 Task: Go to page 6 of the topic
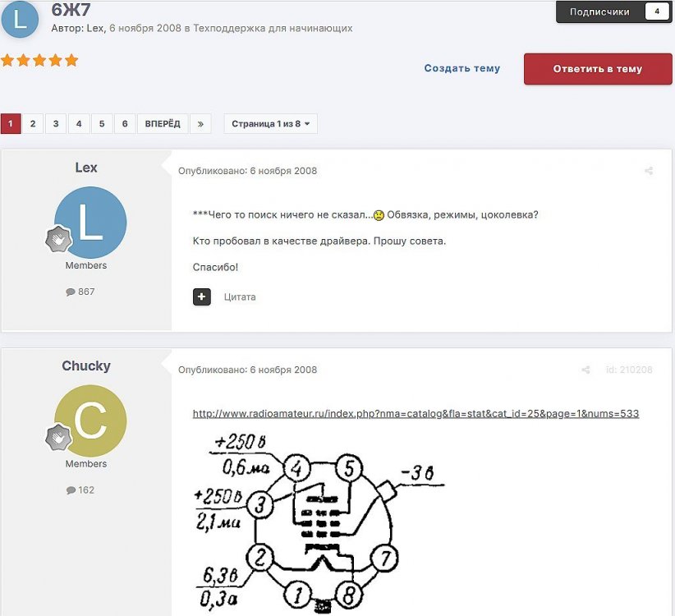click(125, 124)
